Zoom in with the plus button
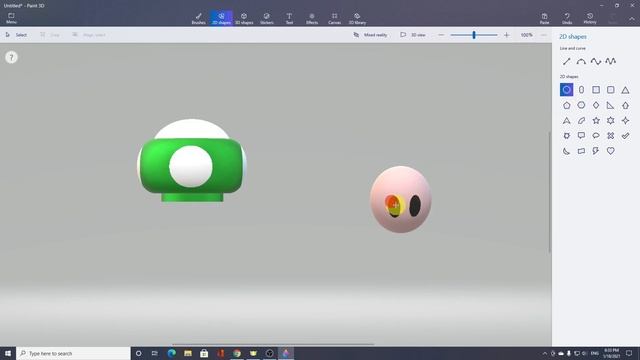 tap(507, 35)
